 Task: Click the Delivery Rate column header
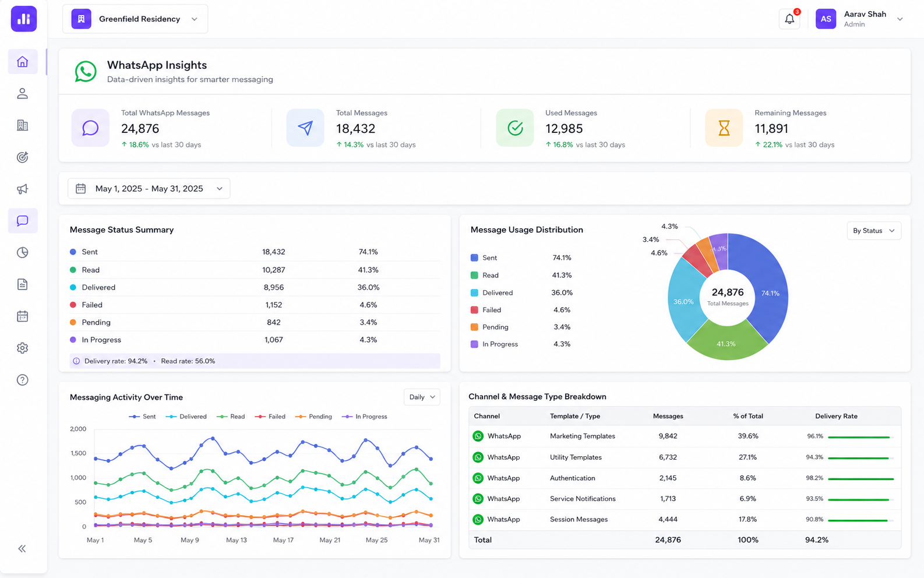836,416
